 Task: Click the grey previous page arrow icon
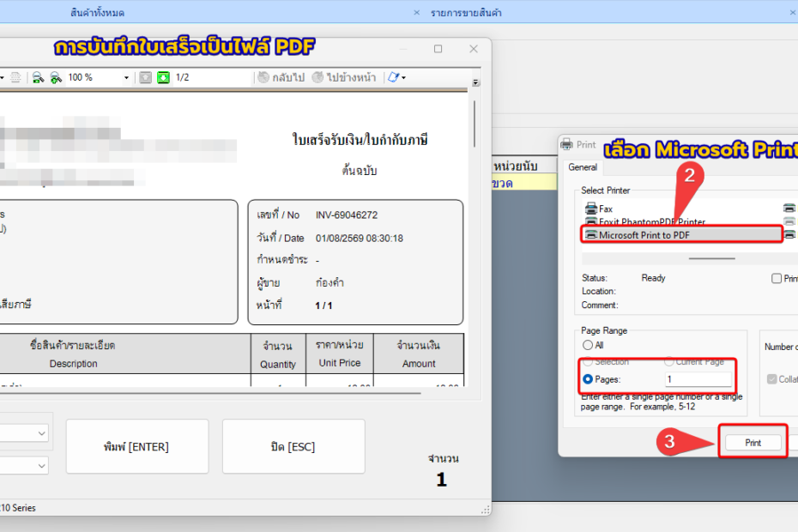146,77
